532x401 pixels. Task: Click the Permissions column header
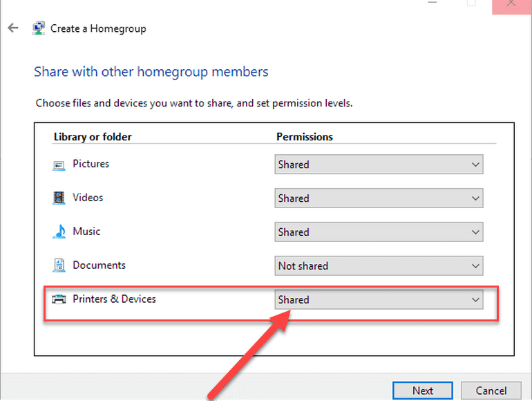(305, 137)
